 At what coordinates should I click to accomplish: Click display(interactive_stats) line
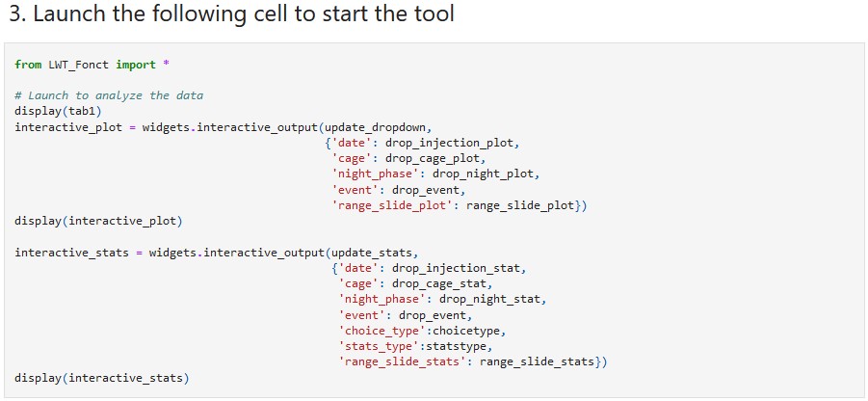tap(102, 378)
